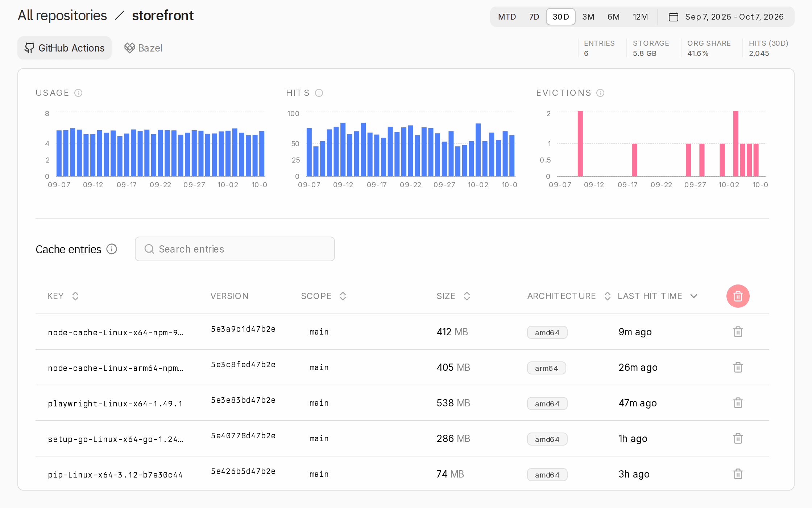Show info tooltip for USAGE chart
Image resolution: width=812 pixels, height=508 pixels.
point(78,93)
